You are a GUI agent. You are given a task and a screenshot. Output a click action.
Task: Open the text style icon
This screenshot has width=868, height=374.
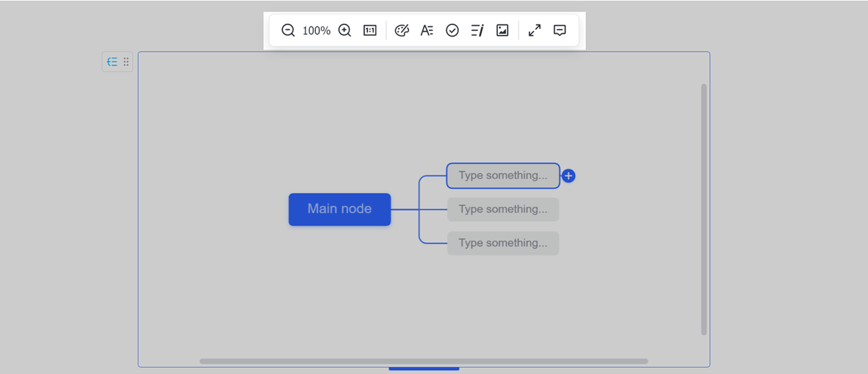tap(427, 30)
